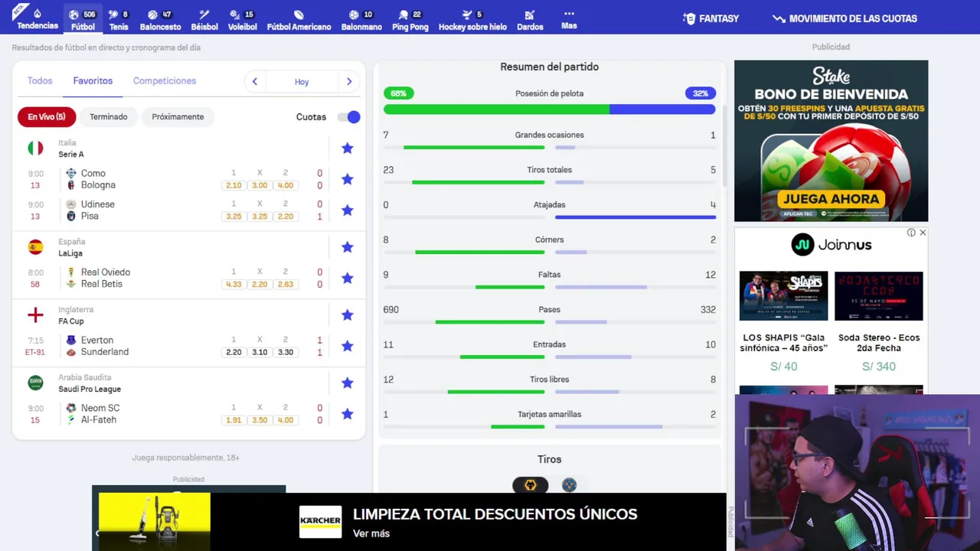The image size is (980, 551).
Task: Open Soda Stereo Ecos ad thumbnail
Action: coord(878,295)
